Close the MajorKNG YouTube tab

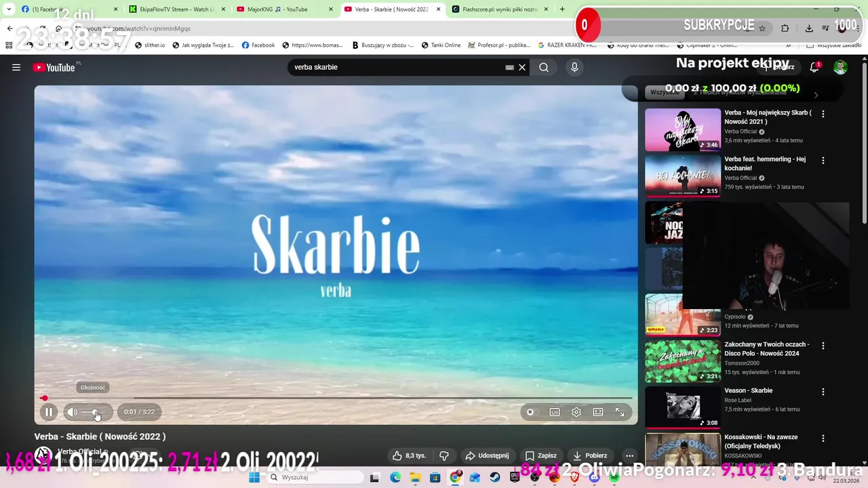[331, 9]
